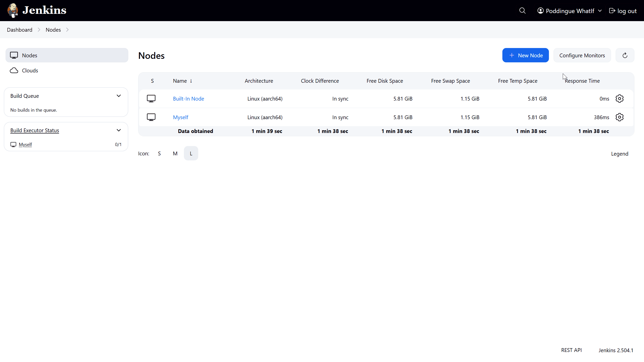
Task: Open the Clouds section from the sidebar
Action: pos(30,70)
